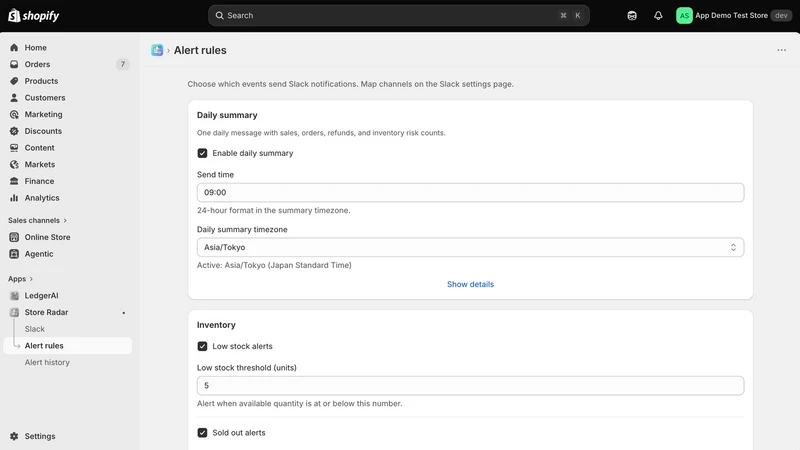Open the notifications bell
This screenshot has width=800, height=450.
coord(658,15)
